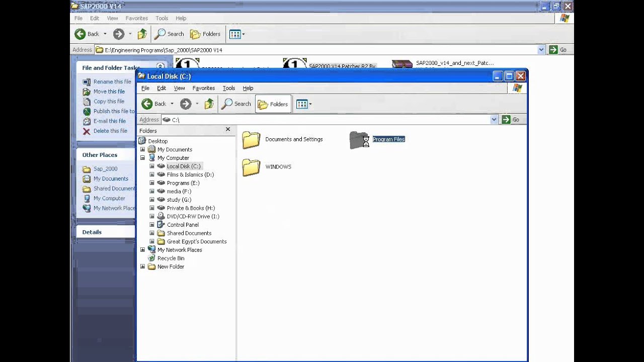Screen dimensions: 644x362
Task: Open Control Panel from folder tree
Action: [183, 225]
